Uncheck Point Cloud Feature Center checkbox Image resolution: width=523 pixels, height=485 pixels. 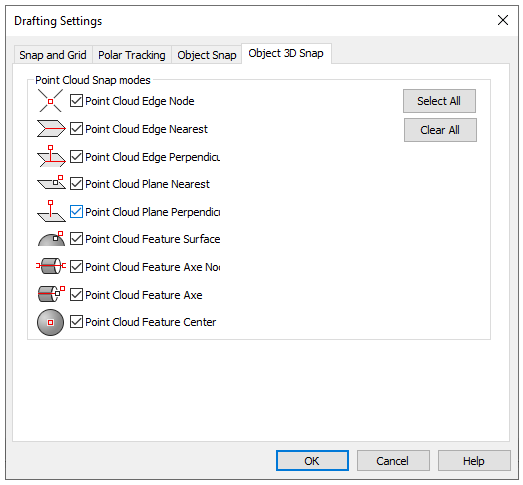pyautogui.click(x=76, y=322)
